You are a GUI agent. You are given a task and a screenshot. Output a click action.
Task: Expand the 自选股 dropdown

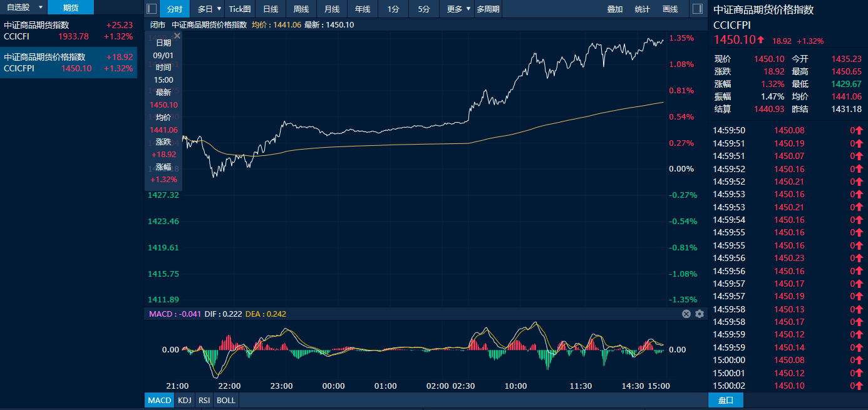click(x=41, y=8)
